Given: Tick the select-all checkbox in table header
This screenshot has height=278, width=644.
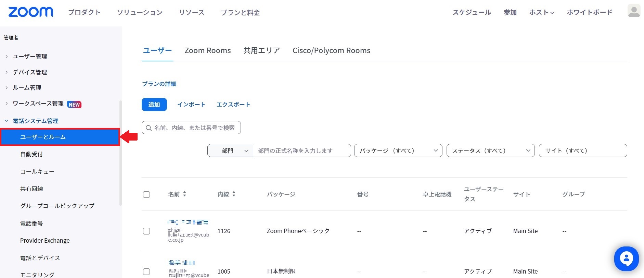Looking at the screenshot, I should tap(146, 195).
